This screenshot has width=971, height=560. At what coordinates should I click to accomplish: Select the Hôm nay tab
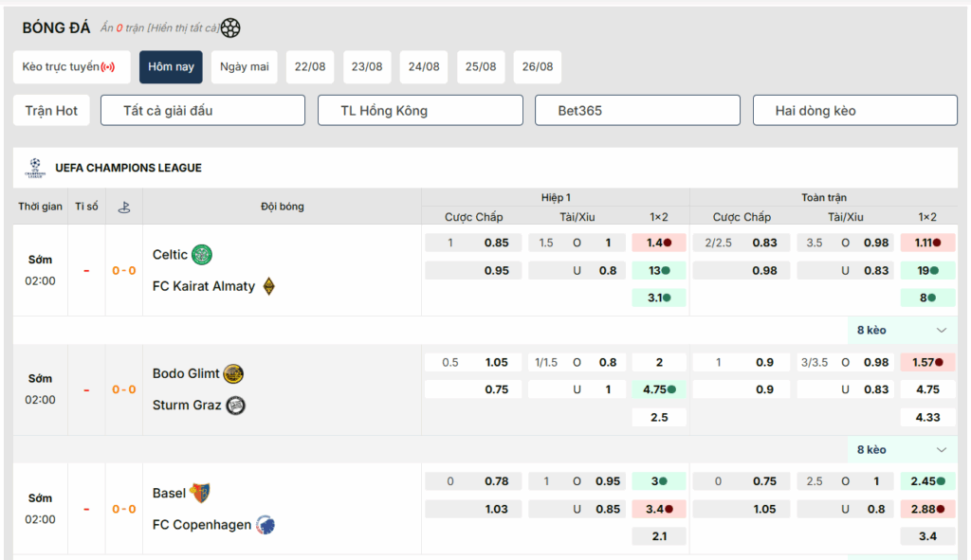[x=171, y=67]
